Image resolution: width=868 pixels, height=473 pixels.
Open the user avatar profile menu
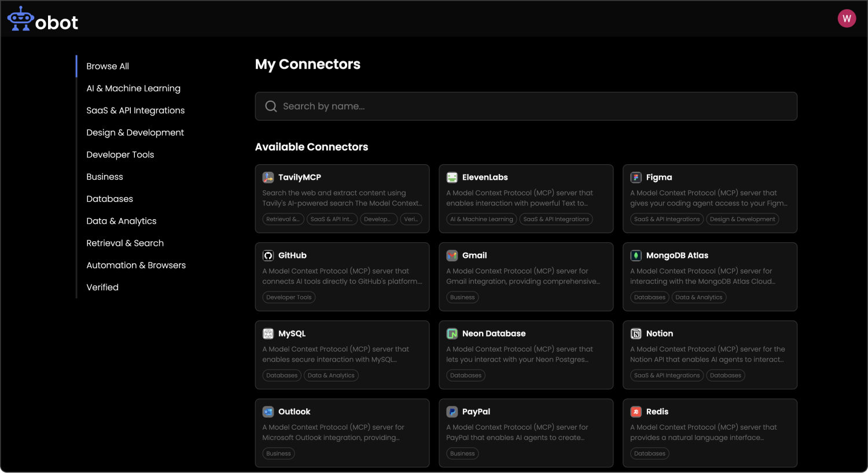847,19
